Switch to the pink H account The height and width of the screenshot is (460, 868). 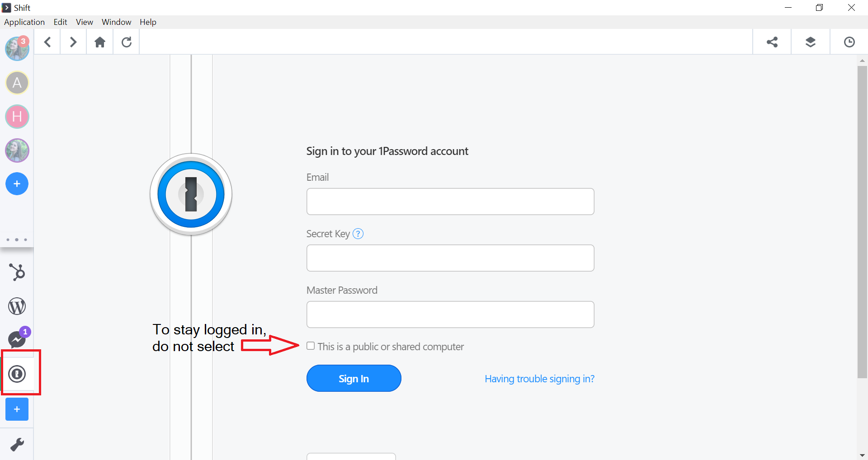[17, 117]
